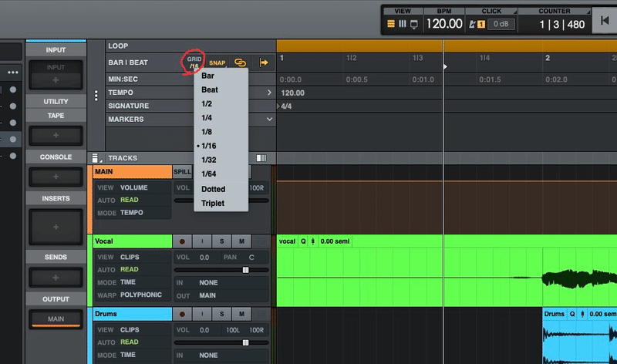The height and width of the screenshot is (364, 617).
Task: Select 1/64 grid value
Action: pos(221,174)
